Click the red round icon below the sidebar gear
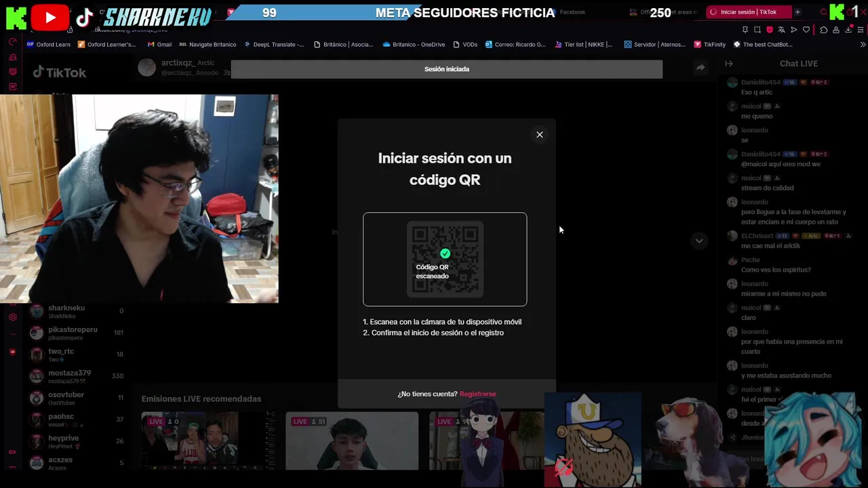 pyautogui.click(x=12, y=352)
